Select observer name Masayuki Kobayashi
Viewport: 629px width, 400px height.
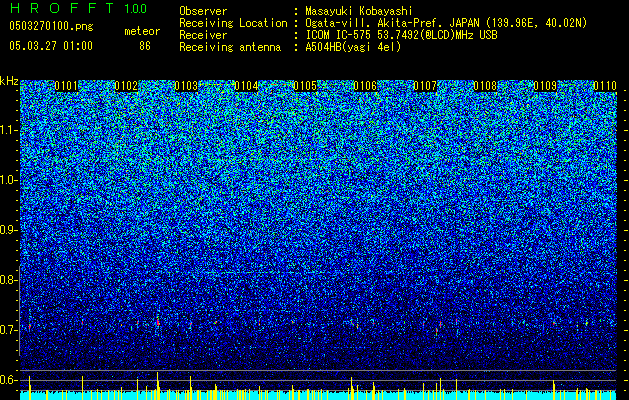(359, 11)
